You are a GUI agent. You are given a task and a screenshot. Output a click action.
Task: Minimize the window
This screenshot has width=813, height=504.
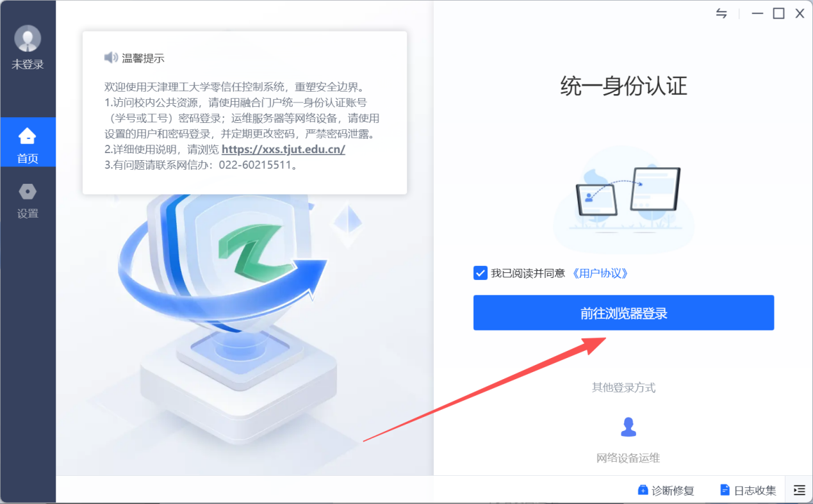click(757, 13)
